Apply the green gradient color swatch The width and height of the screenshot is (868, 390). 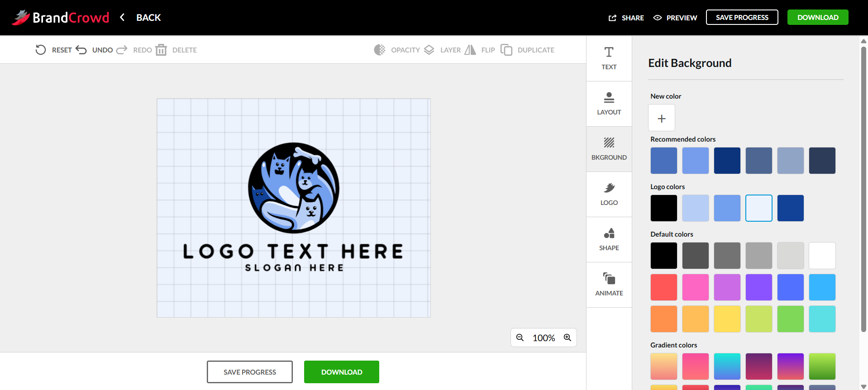[822, 366]
